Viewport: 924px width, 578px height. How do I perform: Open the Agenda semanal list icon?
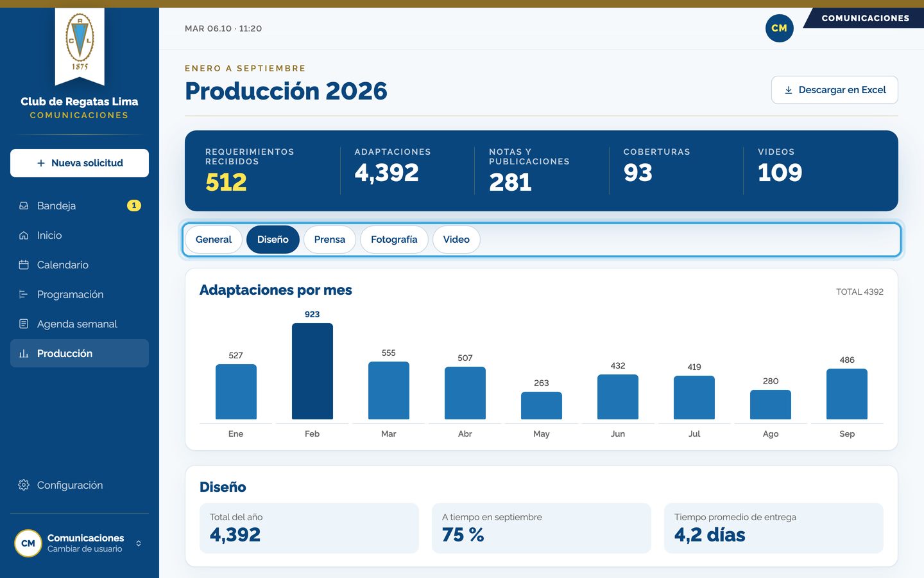pos(24,324)
